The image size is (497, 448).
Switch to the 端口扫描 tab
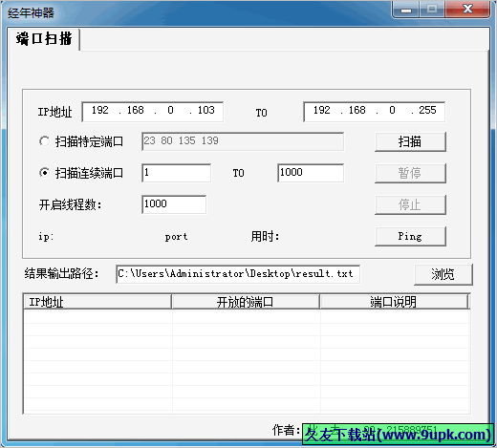[x=44, y=39]
